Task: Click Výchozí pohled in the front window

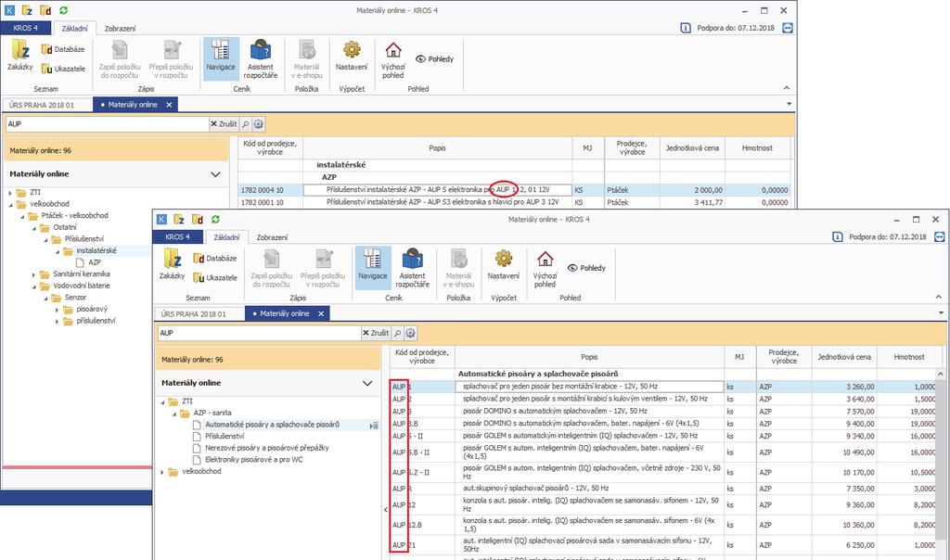Action: point(545,269)
